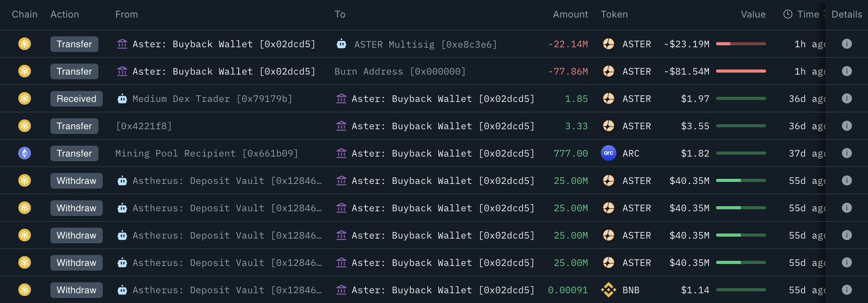Open Mining Pool Recipient [0x661b09] address

[207, 153]
